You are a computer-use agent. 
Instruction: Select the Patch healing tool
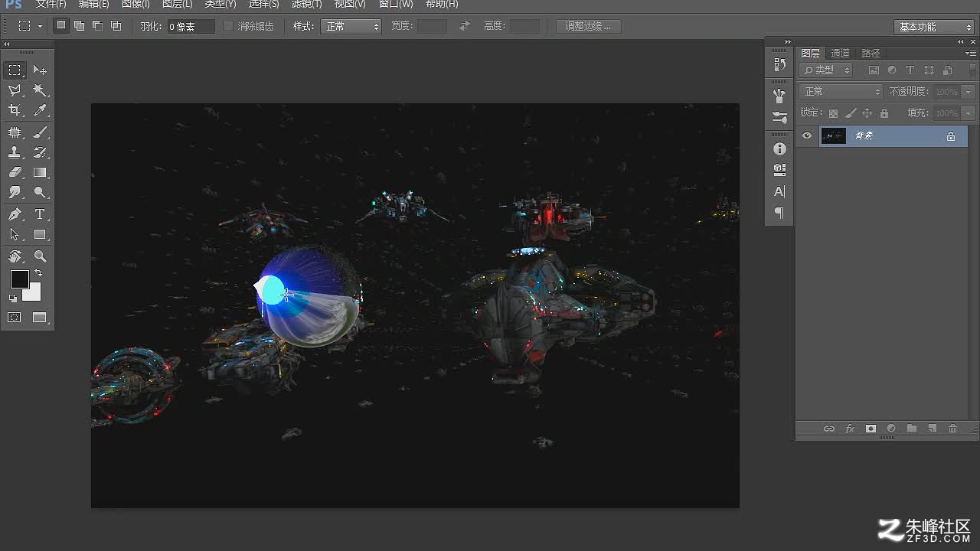tap(15, 132)
